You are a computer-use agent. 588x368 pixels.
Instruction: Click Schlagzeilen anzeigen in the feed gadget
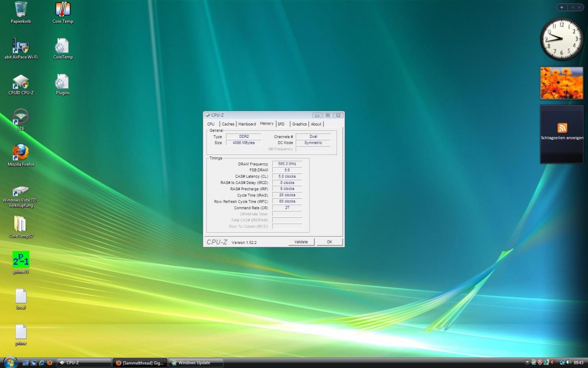click(x=562, y=138)
